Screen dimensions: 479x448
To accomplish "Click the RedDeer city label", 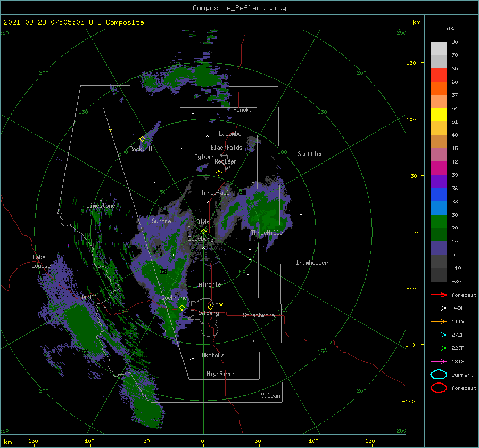I will [x=226, y=161].
